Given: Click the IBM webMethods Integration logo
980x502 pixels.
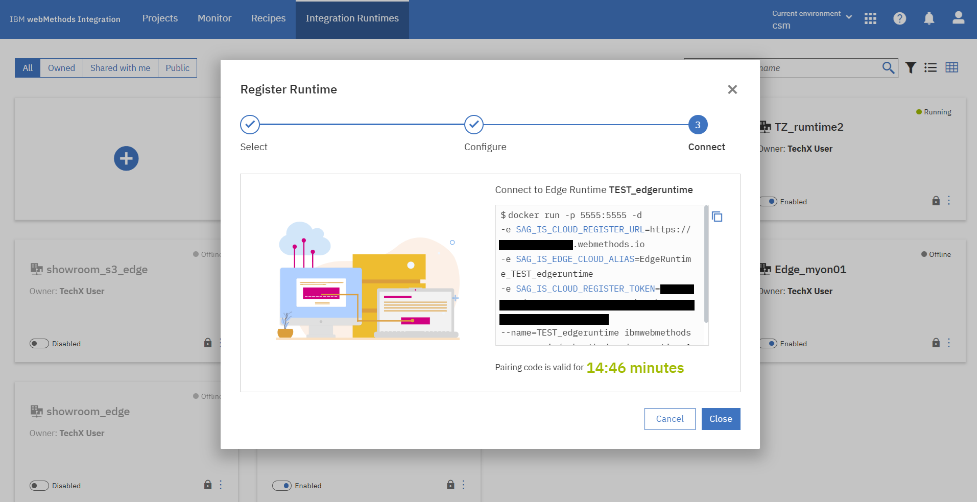Looking at the screenshot, I should (x=65, y=19).
